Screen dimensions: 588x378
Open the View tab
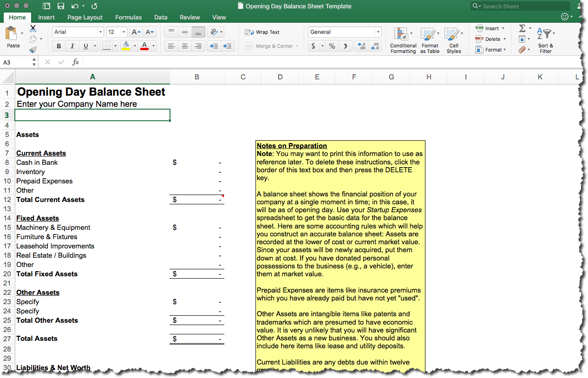pos(219,17)
